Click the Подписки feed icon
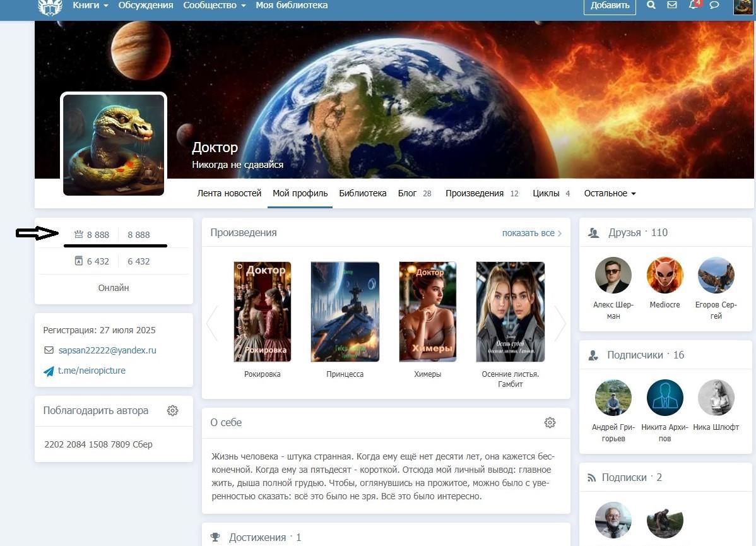The width and height of the screenshot is (756, 546). click(x=591, y=478)
